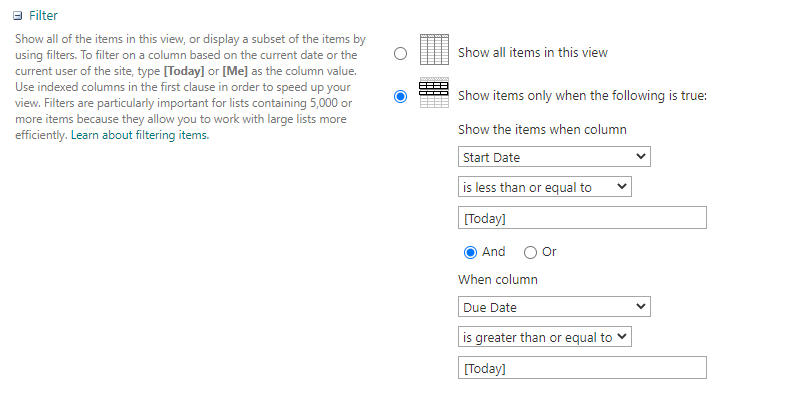790x404 pixels.
Task: Open the Start Date column dropdown
Action: click(x=554, y=157)
